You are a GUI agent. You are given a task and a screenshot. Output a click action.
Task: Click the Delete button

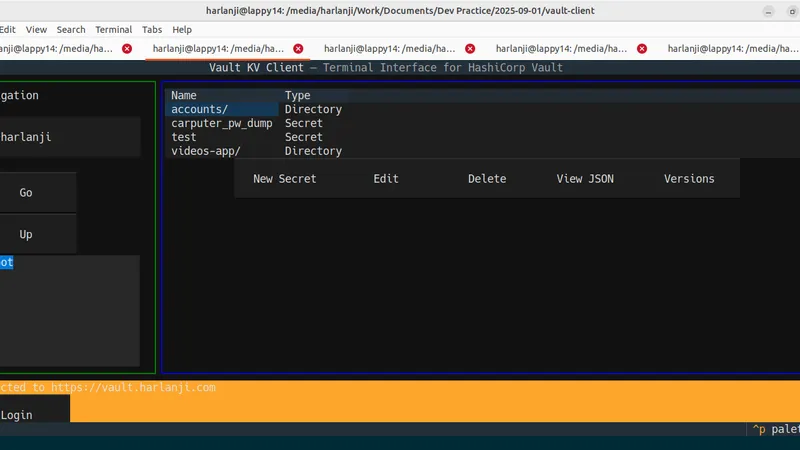[487, 179]
